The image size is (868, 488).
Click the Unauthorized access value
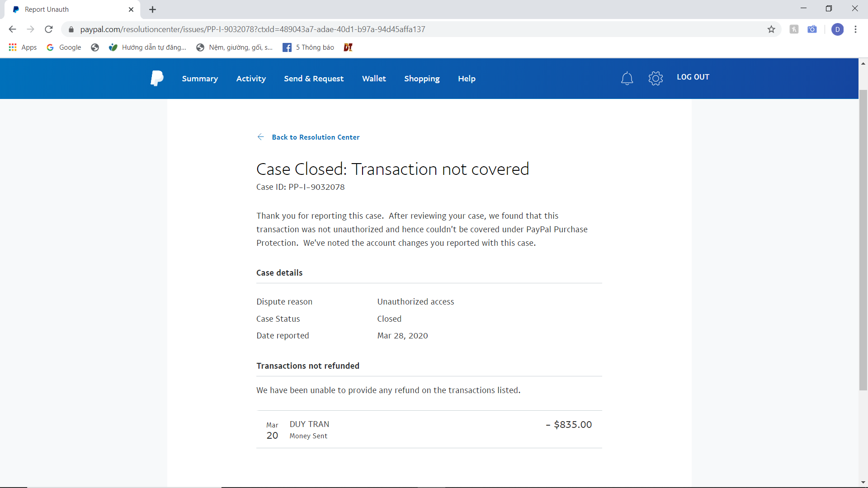coord(415,302)
